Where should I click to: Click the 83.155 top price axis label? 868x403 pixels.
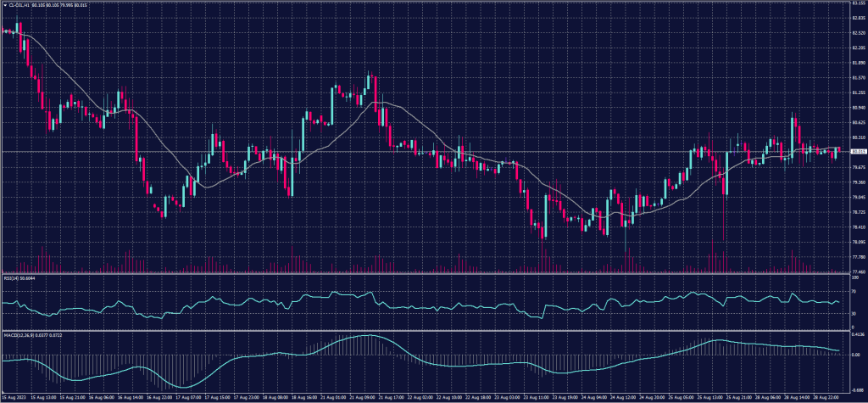tap(859, 3)
